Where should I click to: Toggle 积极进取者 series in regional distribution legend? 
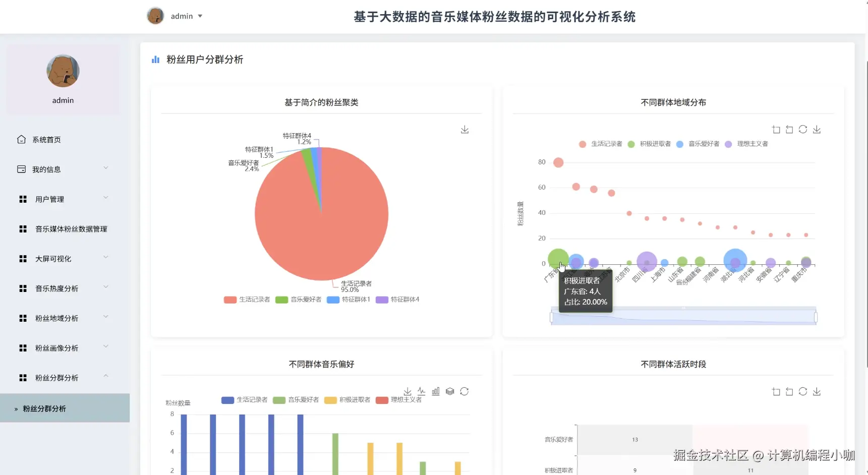tap(650, 144)
